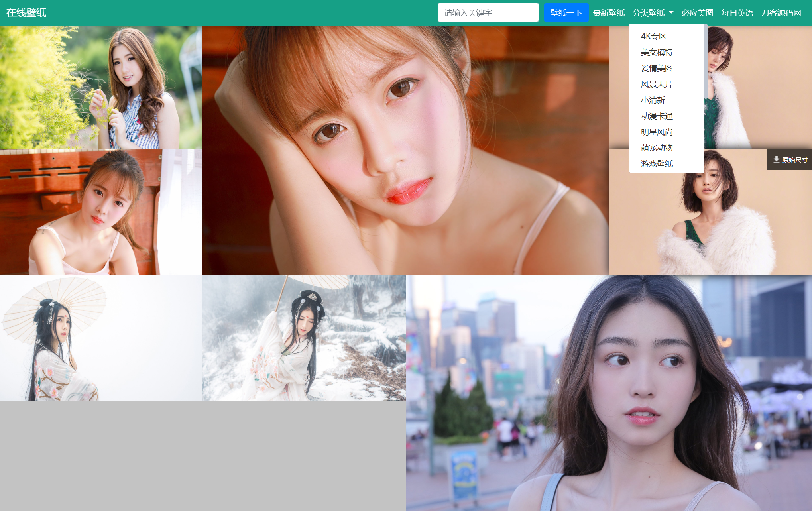Open the 最新壁纸 page
The height and width of the screenshot is (511, 812).
pos(609,12)
